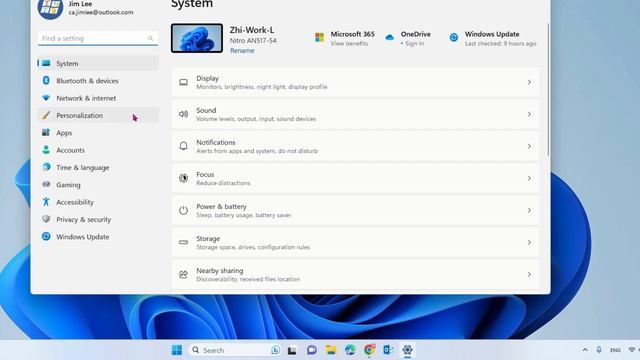This screenshot has width=640, height=360.
Task: Open Accounts settings category
Action: (98, 150)
